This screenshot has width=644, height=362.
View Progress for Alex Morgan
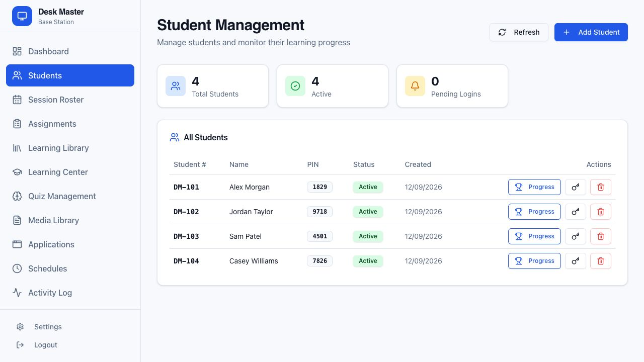(x=534, y=187)
